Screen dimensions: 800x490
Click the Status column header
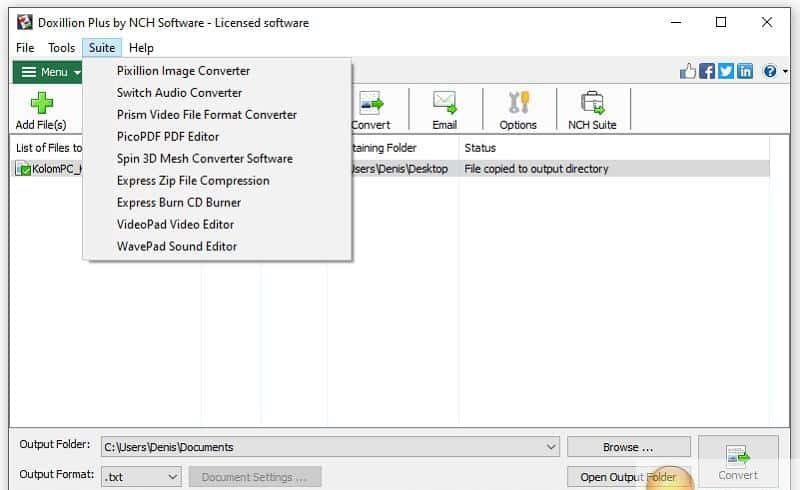point(481,148)
